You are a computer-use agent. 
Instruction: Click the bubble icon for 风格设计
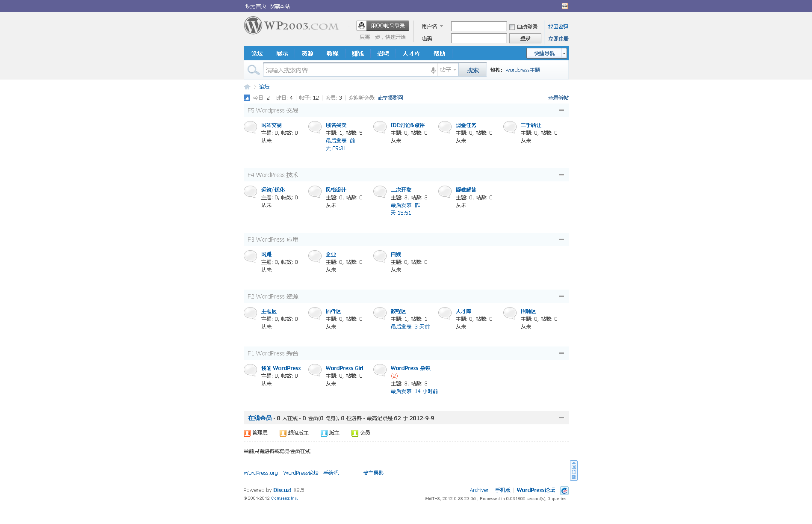(315, 192)
